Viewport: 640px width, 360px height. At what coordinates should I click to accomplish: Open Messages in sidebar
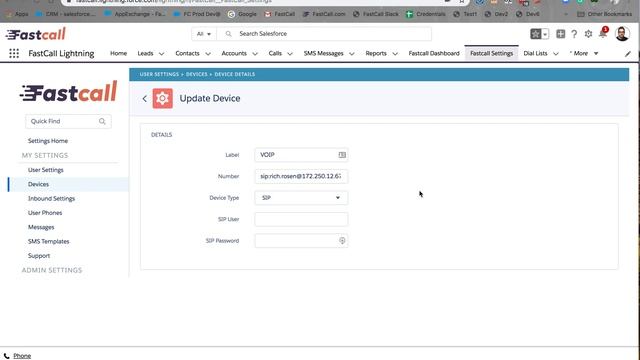point(41,227)
